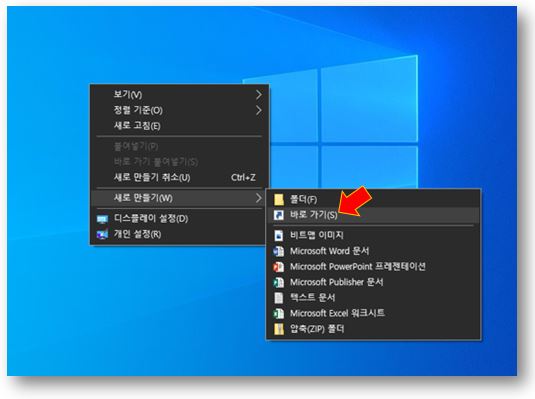Viewport: 535px width, 399px height.
Task: Click the text document icon
Action: (x=279, y=298)
